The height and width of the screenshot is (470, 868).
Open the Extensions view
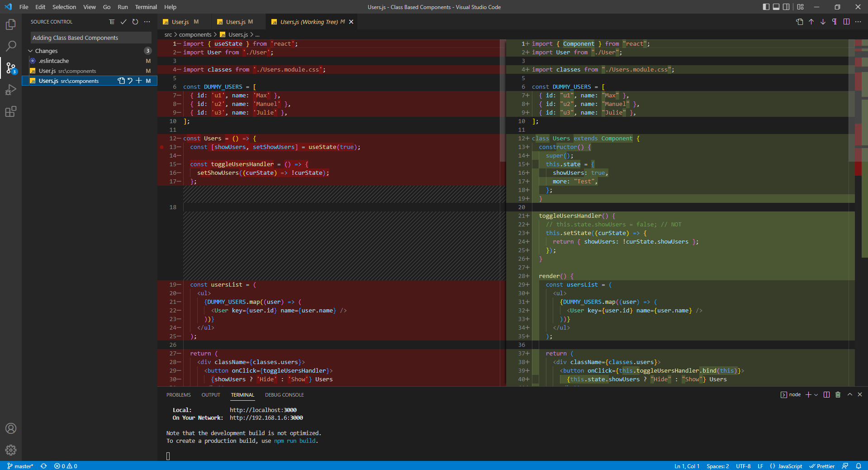point(11,111)
